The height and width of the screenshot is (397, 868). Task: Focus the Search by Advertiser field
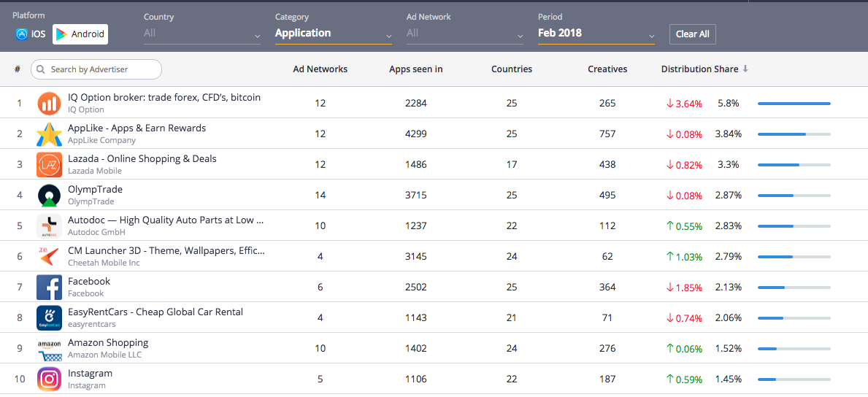(96, 70)
